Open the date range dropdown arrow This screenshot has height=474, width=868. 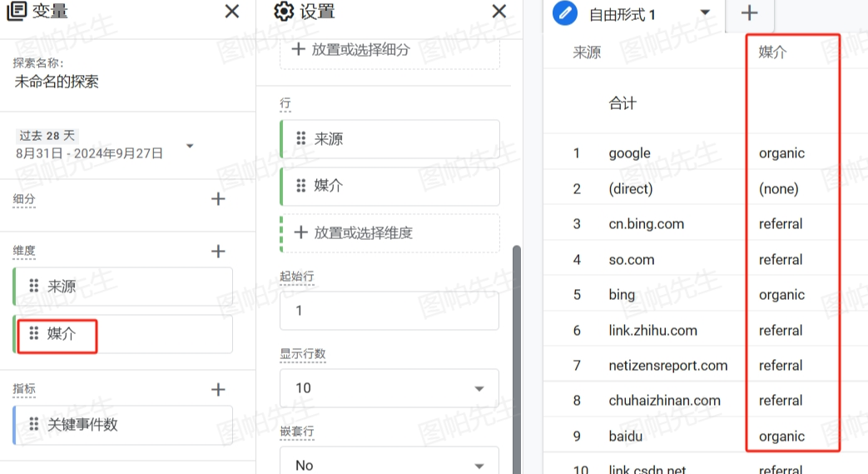pos(190,146)
